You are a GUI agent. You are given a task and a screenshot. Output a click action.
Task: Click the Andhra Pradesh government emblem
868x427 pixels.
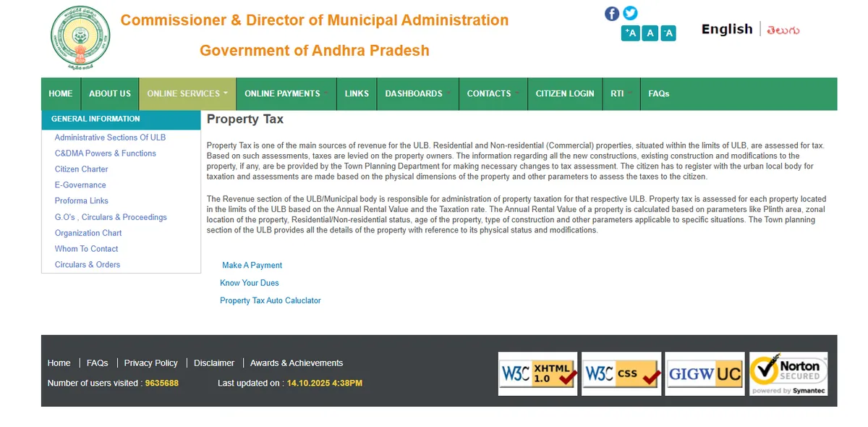click(x=80, y=36)
